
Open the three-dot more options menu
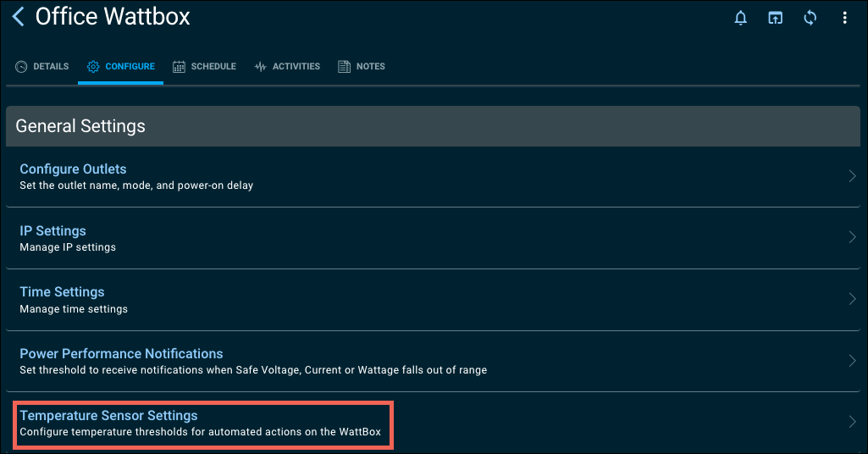point(845,18)
